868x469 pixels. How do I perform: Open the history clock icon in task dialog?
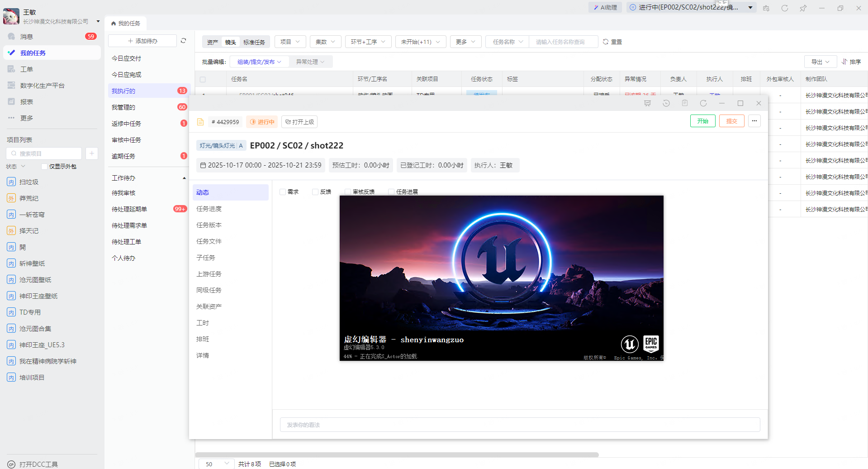click(666, 103)
